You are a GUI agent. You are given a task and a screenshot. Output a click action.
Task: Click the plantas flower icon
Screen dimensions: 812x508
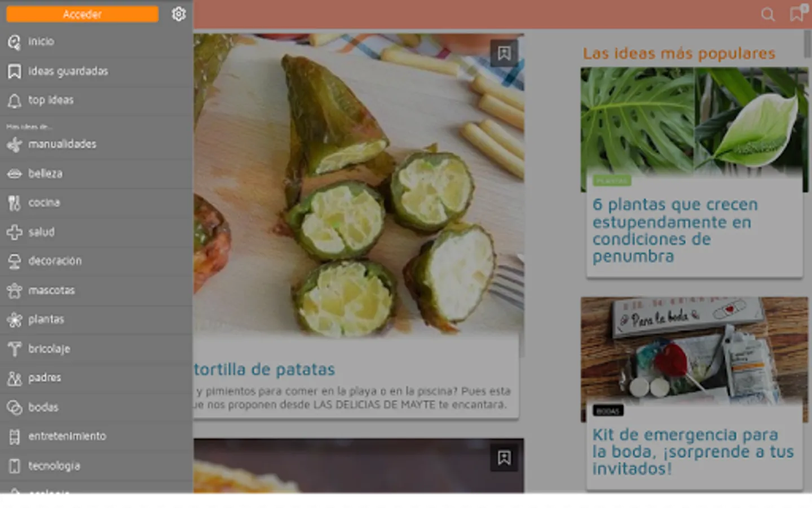tap(14, 319)
